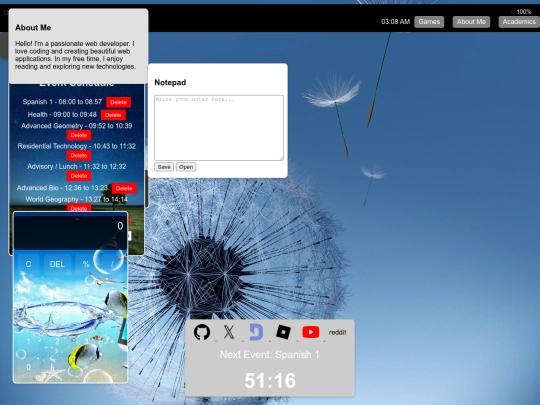Image resolution: width=540 pixels, height=405 pixels.
Task: Click the calculator divide key
Action: pyautogui.click(x=112, y=264)
